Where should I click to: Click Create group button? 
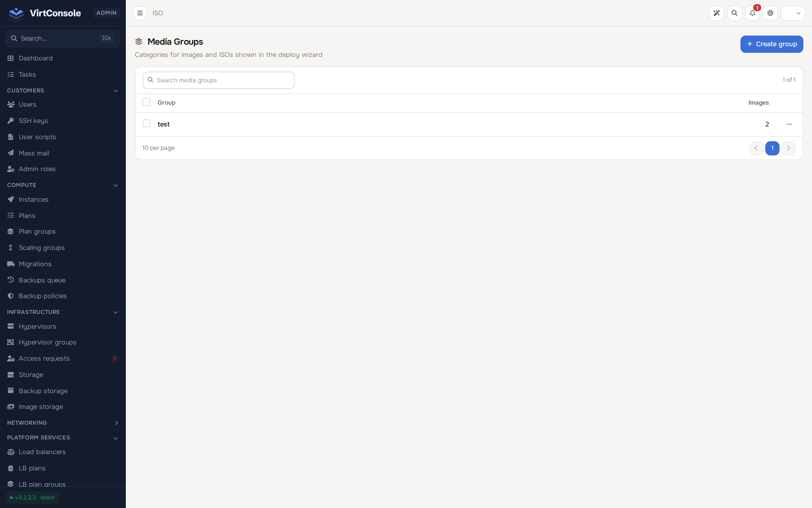point(772,44)
